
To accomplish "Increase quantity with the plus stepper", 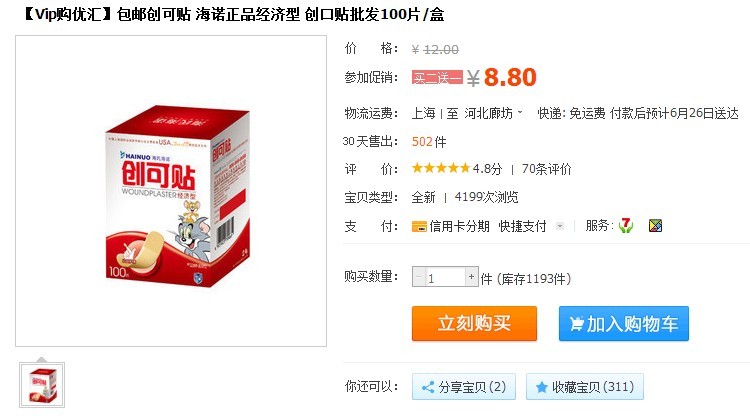I will (x=472, y=276).
